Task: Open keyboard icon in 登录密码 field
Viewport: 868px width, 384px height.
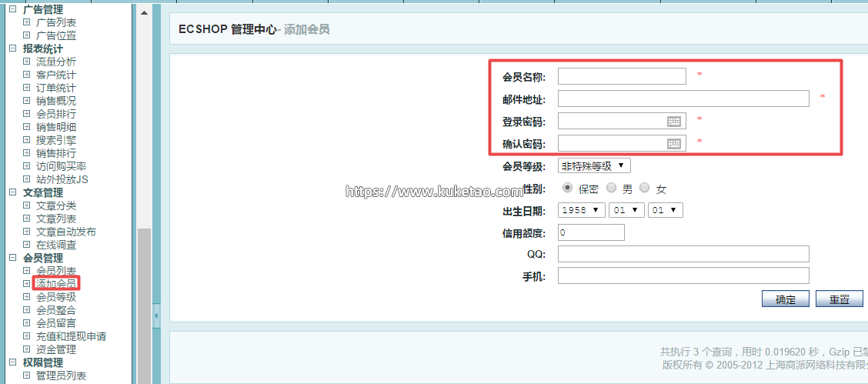Action: (x=673, y=121)
